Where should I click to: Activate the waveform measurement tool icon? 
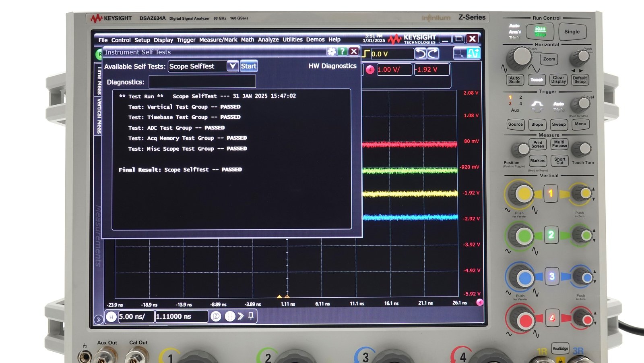point(473,53)
